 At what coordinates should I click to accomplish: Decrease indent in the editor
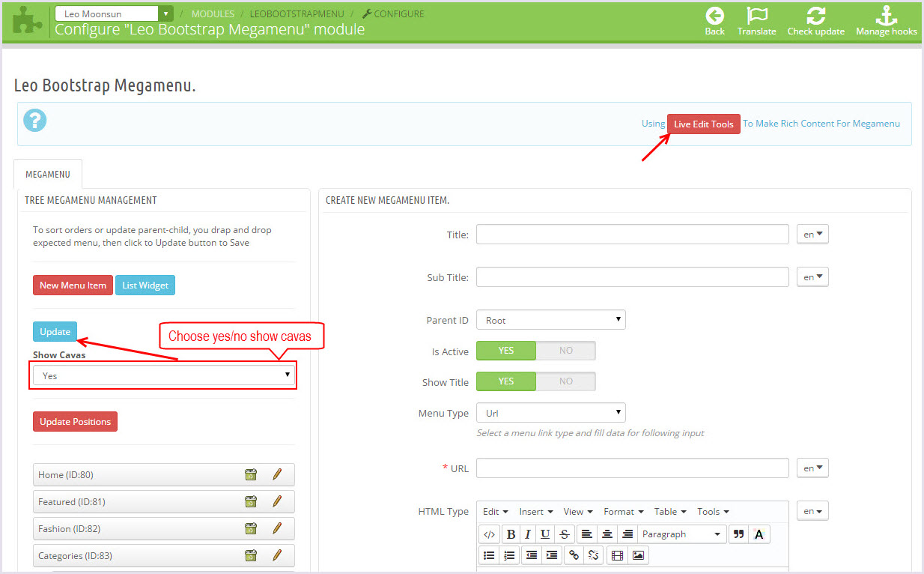point(532,555)
